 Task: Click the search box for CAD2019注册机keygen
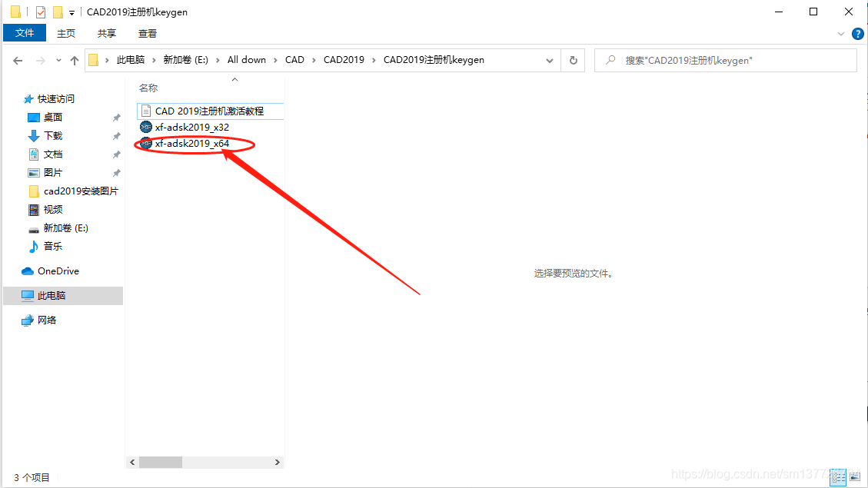point(726,60)
